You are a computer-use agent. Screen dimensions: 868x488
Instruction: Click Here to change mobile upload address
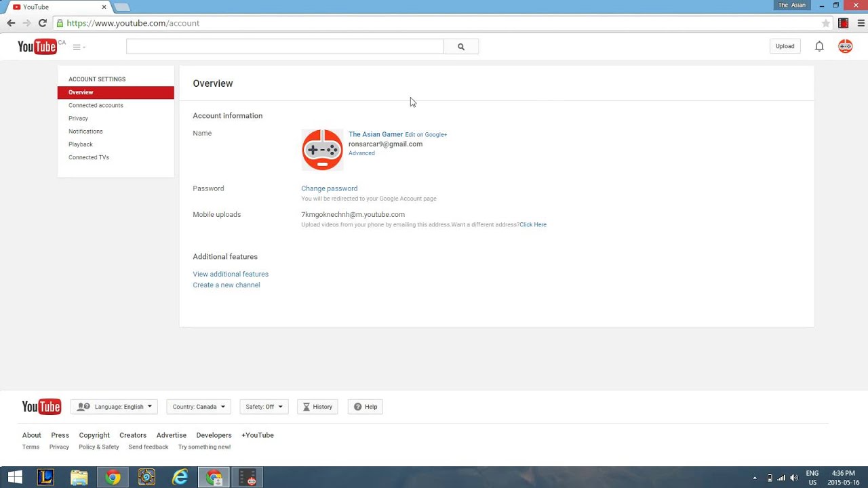533,224
